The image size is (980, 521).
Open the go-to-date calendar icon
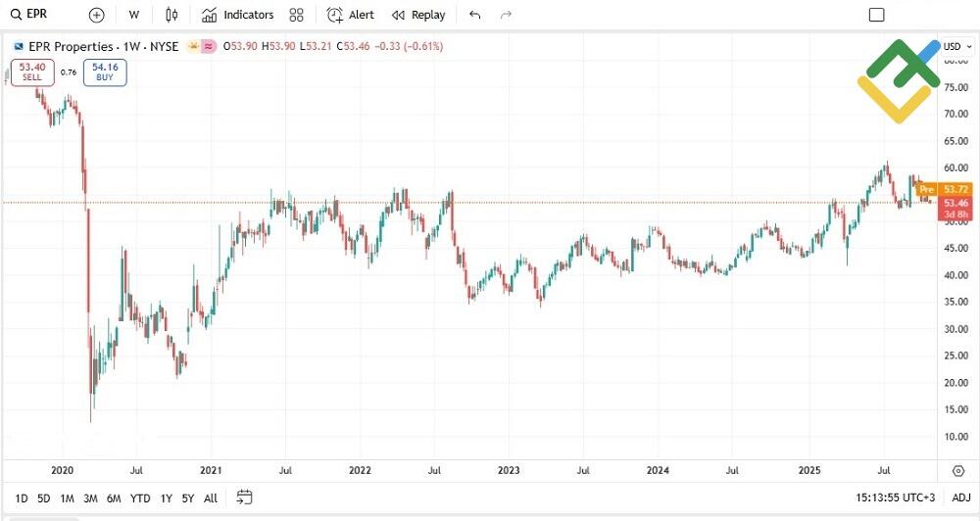245,497
